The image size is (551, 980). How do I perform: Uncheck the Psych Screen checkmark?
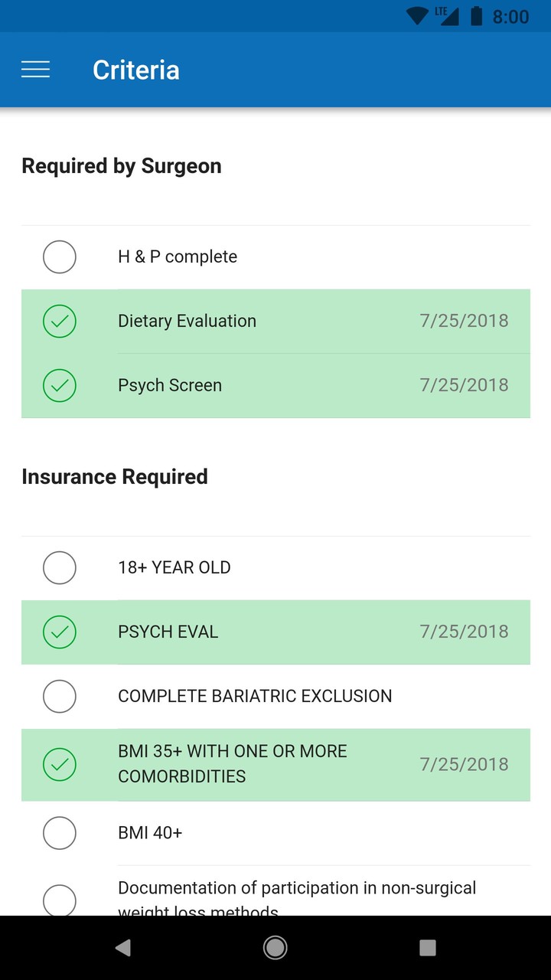pyautogui.click(x=60, y=386)
